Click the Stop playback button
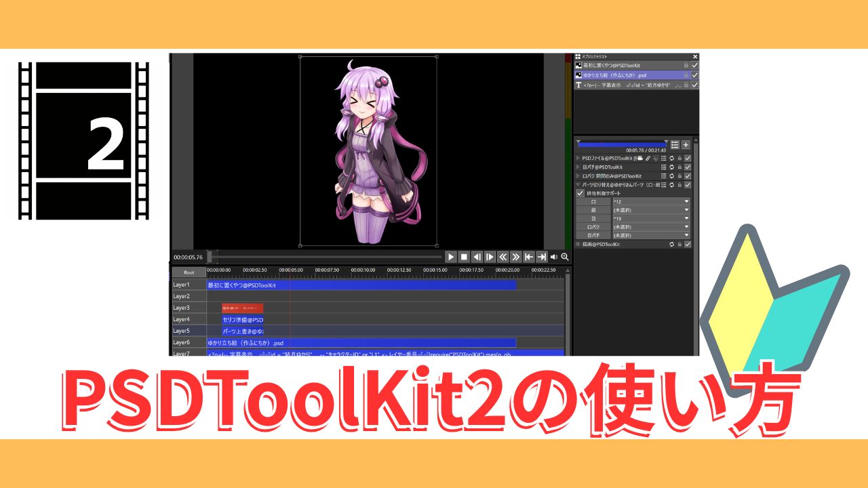 click(x=464, y=257)
